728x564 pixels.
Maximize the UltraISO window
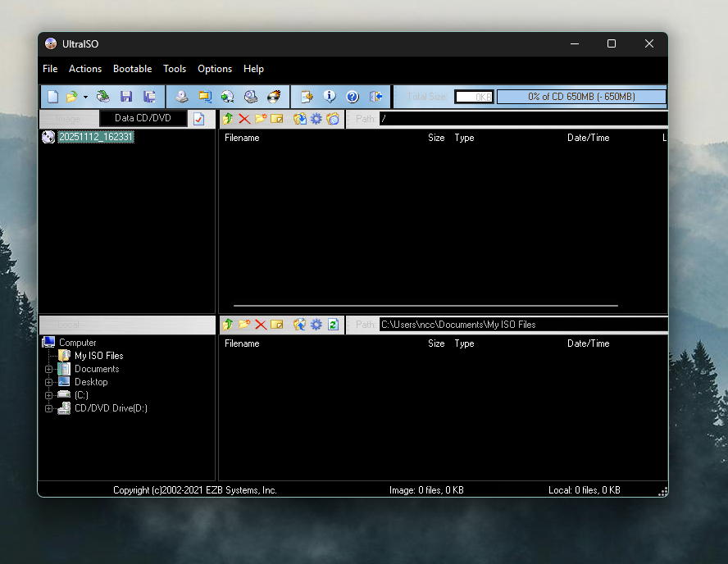[612, 43]
